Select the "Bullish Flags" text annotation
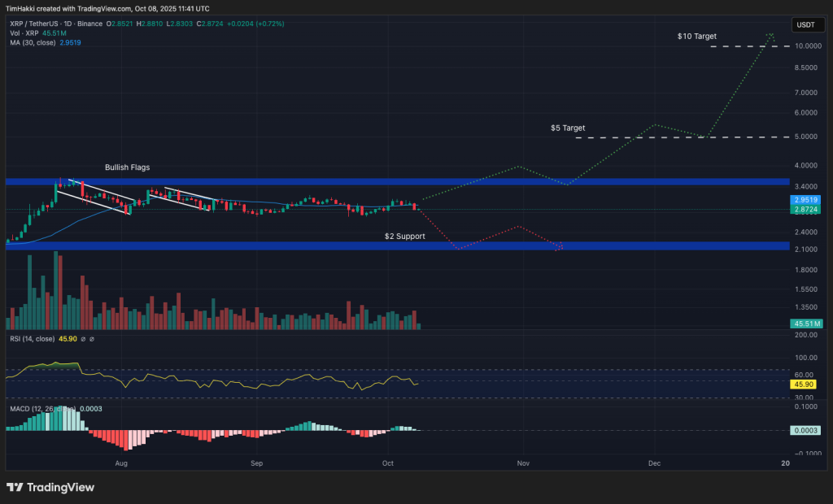 pos(127,167)
